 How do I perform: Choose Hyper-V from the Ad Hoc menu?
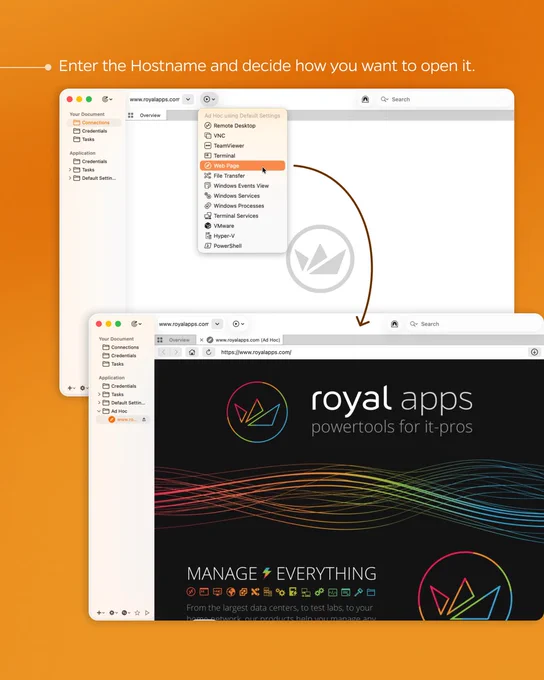pos(242,235)
